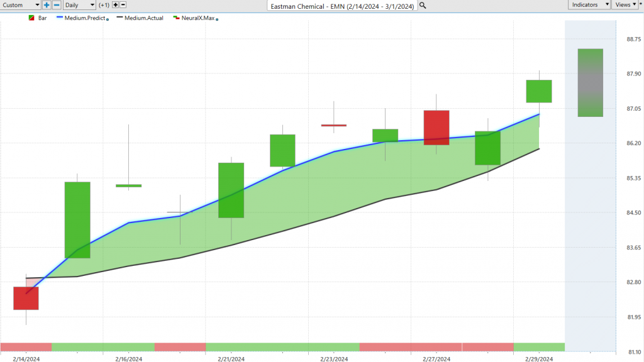Click the black plus forecast-days button
Image resolution: width=644 pixels, height=362 pixels.
point(116,5)
